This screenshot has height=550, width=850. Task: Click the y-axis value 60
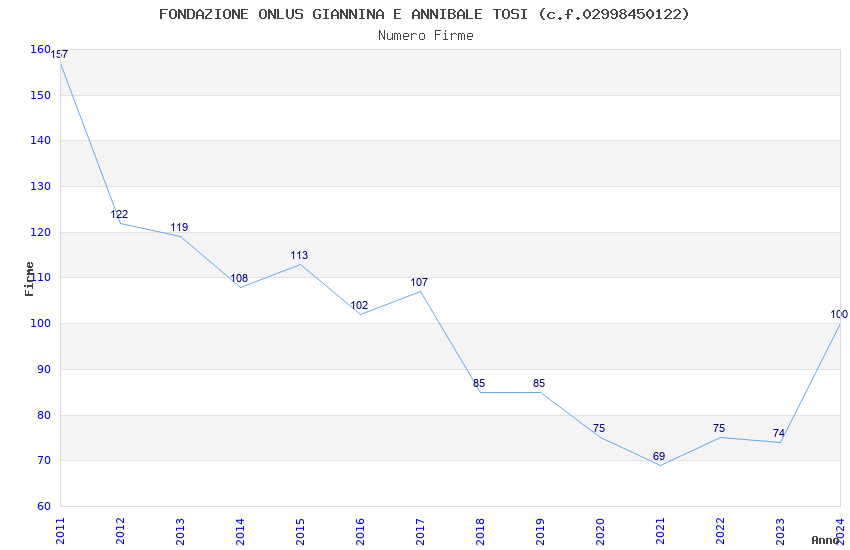coord(44,507)
